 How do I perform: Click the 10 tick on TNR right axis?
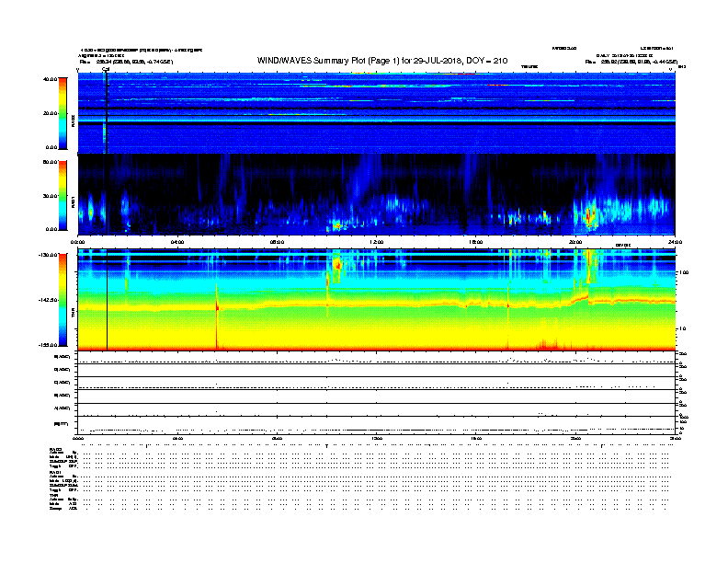click(x=682, y=329)
